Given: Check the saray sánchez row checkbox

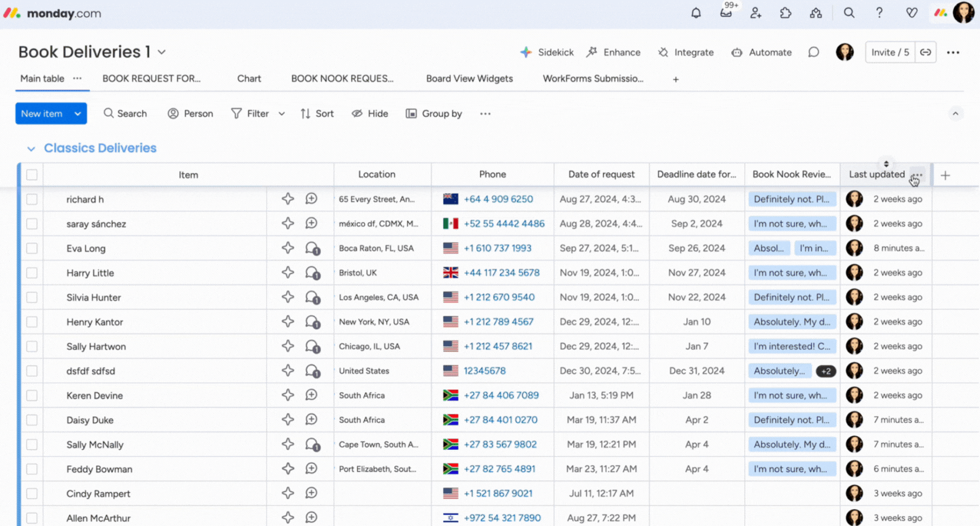Looking at the screenshot, I should point(32,224).
